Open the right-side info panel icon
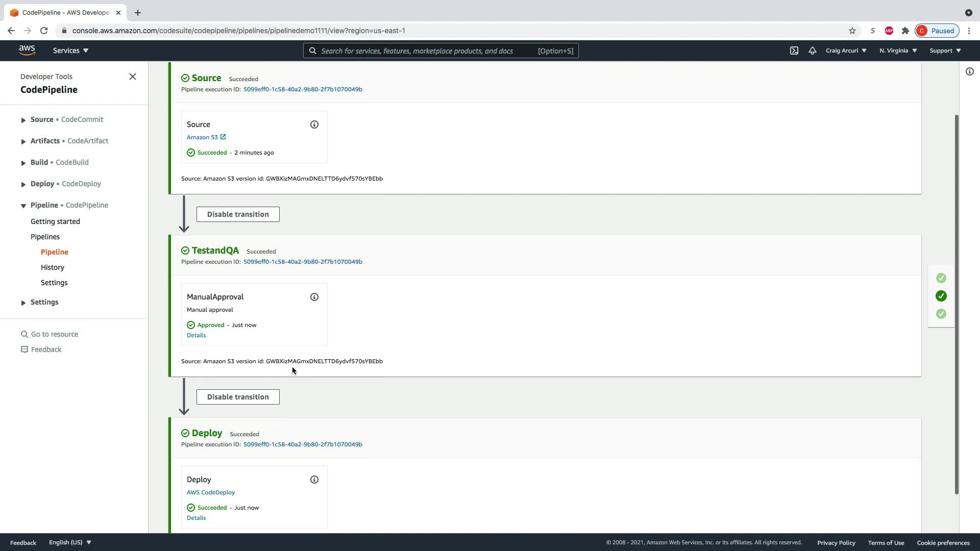The image size is (980, 551). click(x=969, y=72)
